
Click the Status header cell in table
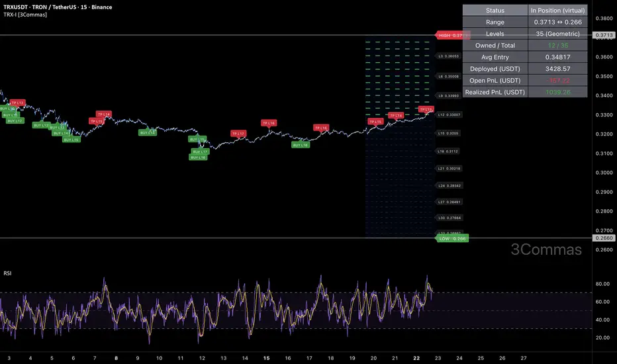point(495,10)
